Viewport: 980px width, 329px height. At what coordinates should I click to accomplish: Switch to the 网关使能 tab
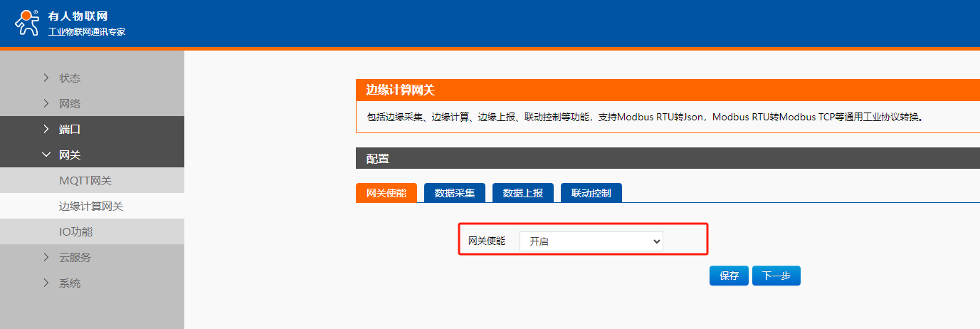[x=386, y=193]
